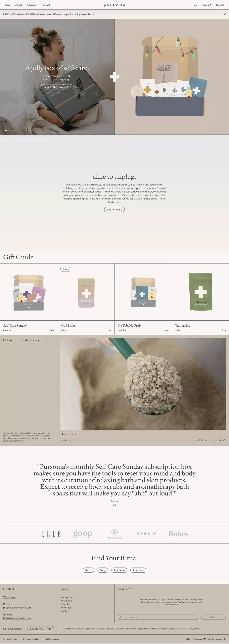Mute the video volume speaker icon

206,440
